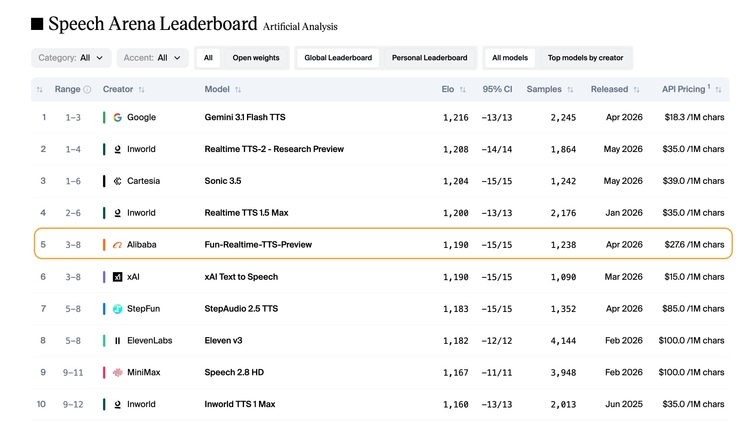Click the Artificial Analysis subtitle text

coord(300,27)
